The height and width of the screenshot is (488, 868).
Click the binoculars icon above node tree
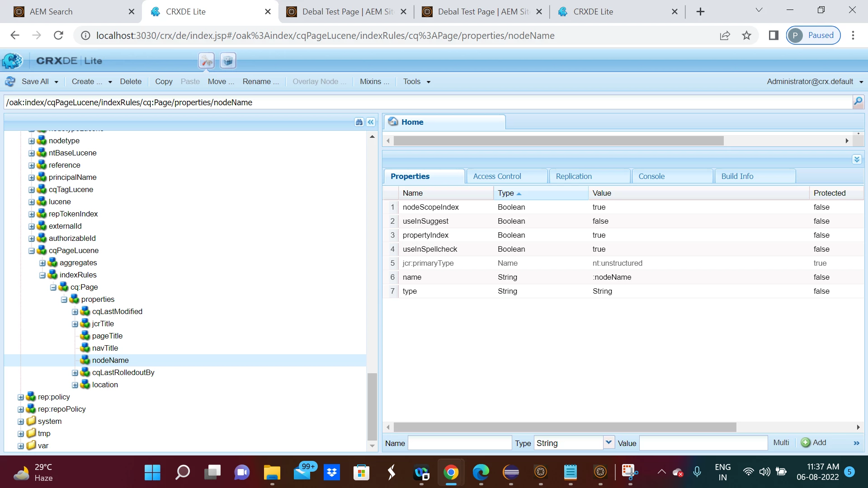pos(359,122)
